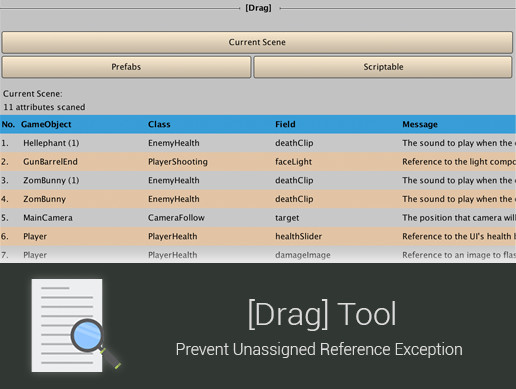Sort by the No. column header

[x=8, y=124]
